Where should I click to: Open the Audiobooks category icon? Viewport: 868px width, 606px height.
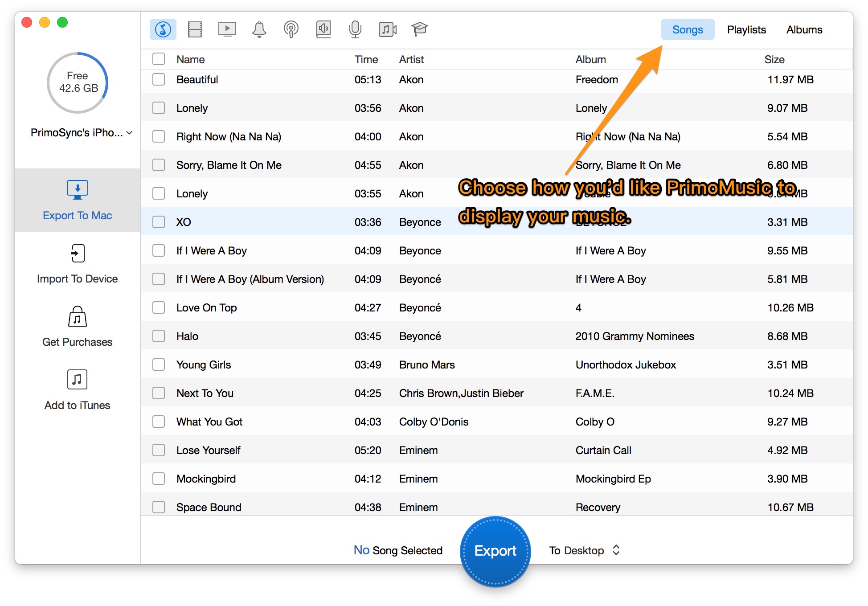323,29
